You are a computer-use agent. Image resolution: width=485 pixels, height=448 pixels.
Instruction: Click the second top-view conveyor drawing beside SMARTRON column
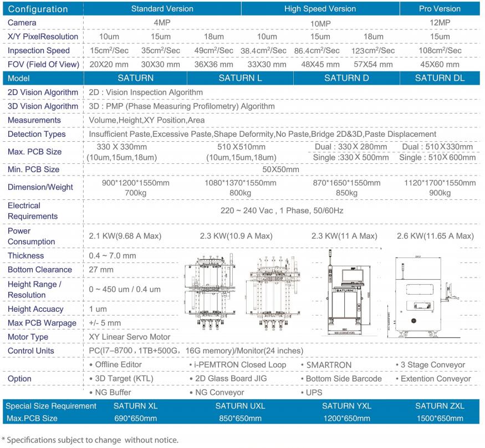(273, 293)
